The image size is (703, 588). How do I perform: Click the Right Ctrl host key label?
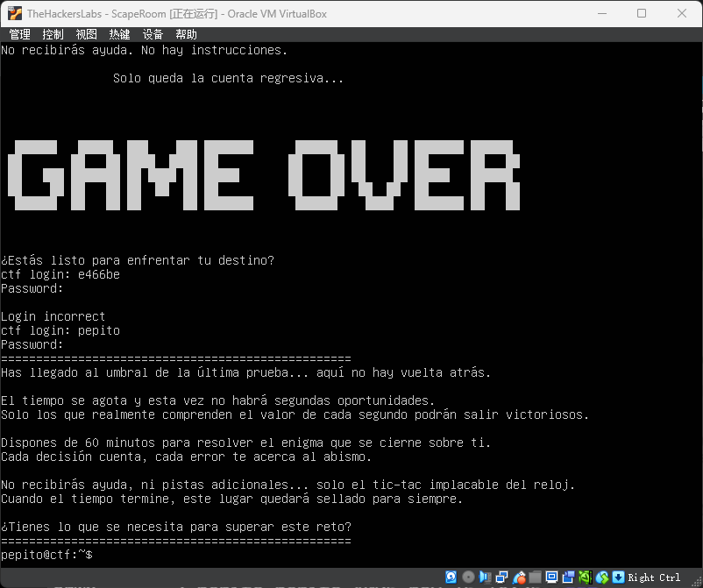point(654,577)
